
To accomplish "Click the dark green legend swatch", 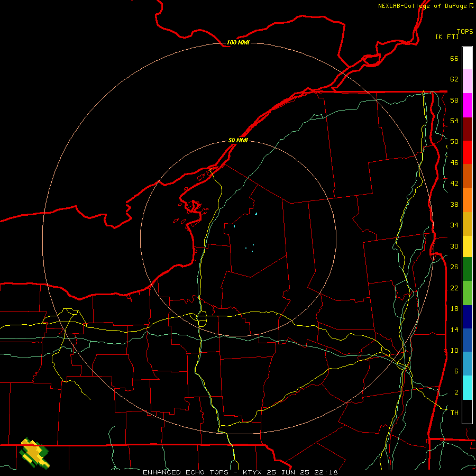I will (x=467, y=269).
